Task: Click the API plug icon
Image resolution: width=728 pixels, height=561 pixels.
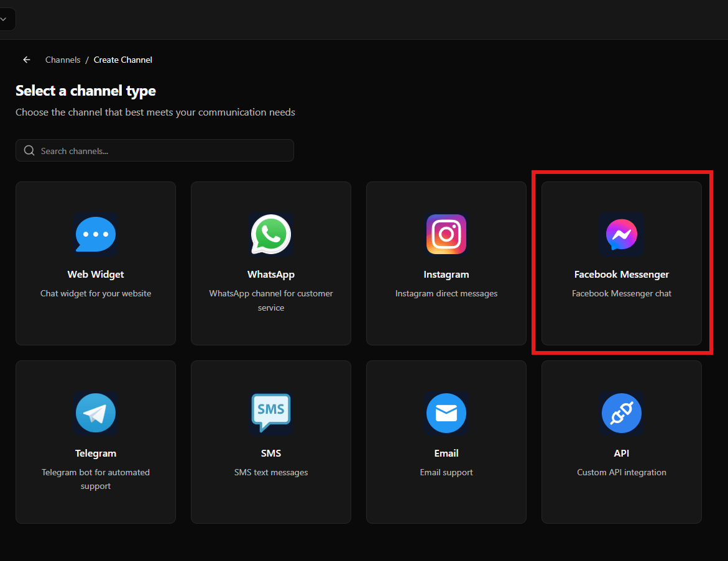Action: click(x=622, y=413)
